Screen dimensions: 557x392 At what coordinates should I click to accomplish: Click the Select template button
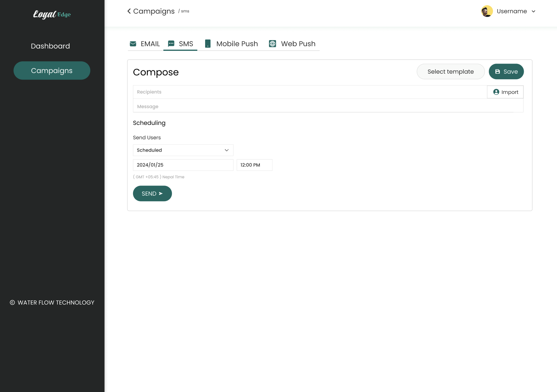point(451,71)
